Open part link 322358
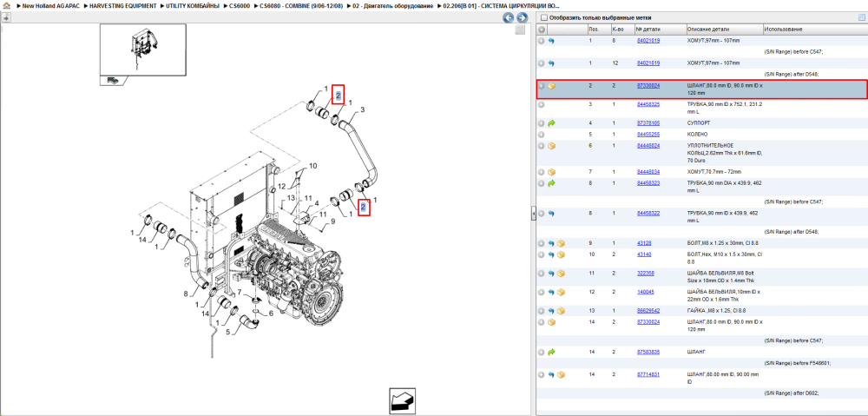 tap(646, 273)
